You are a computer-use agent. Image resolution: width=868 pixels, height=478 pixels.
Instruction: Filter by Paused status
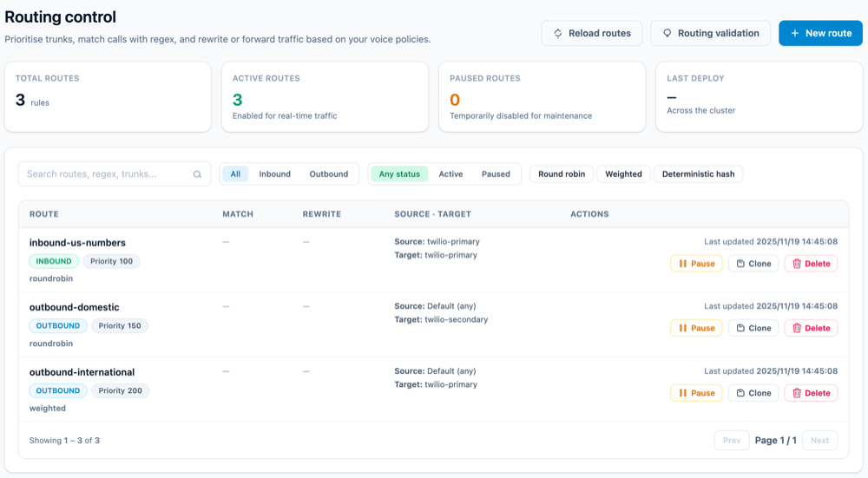(x=496, y=174)
